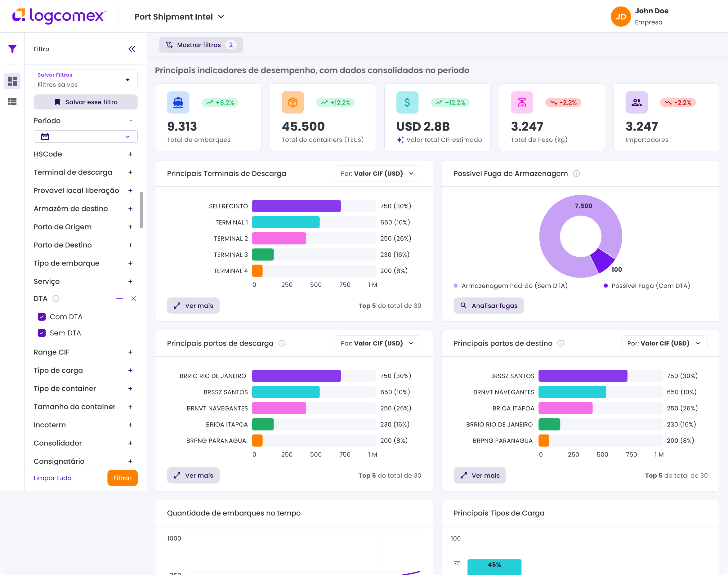This screenshot has width=728, height=575.
Task: Click the orange Filtrar button
Action: point(122,478)
